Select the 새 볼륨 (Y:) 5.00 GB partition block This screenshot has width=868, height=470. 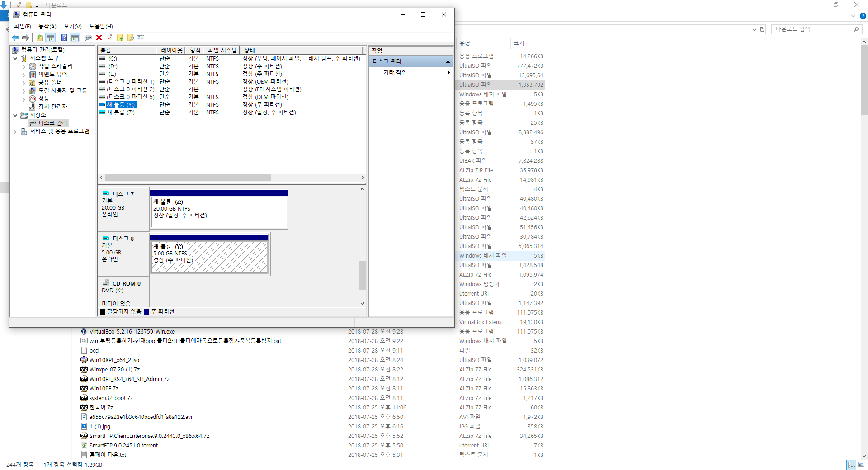click(209, 254)
